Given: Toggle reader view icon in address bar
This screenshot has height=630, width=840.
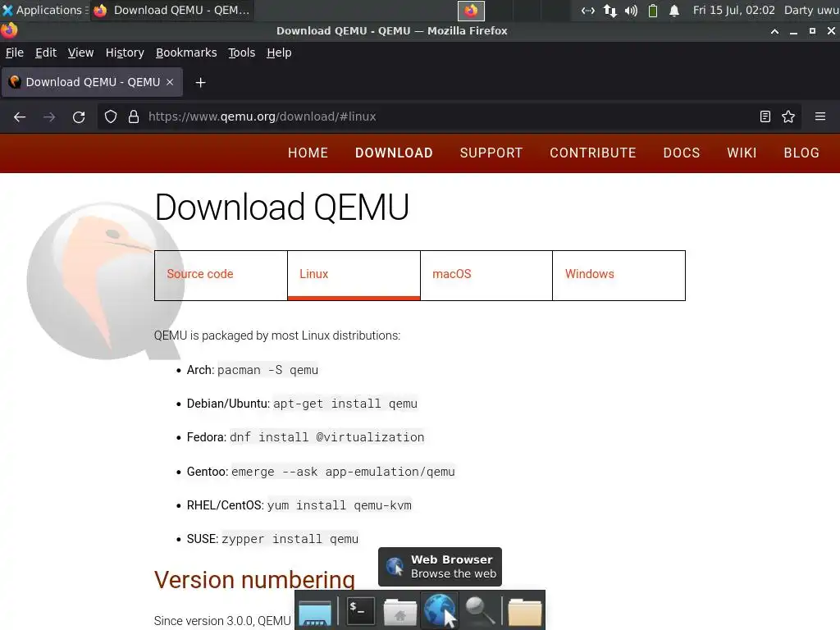Looking at the screenshot, I should [765, 116].
